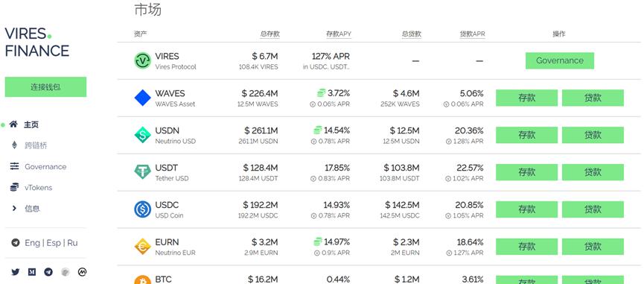Click the USDT Tether asset icon
The image size is (644, 284).
click(142, 171)
